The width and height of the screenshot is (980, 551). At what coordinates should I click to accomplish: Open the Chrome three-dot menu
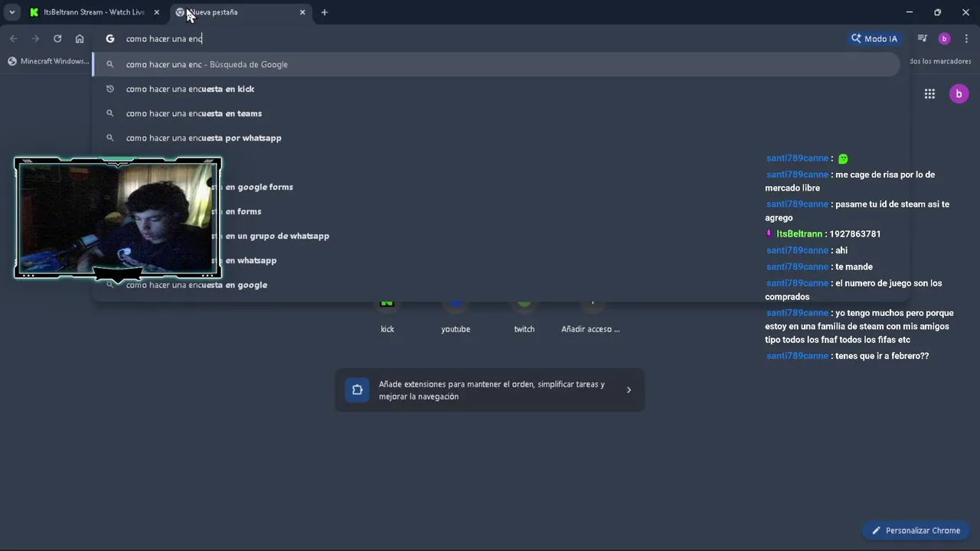[x=967, y=38]
